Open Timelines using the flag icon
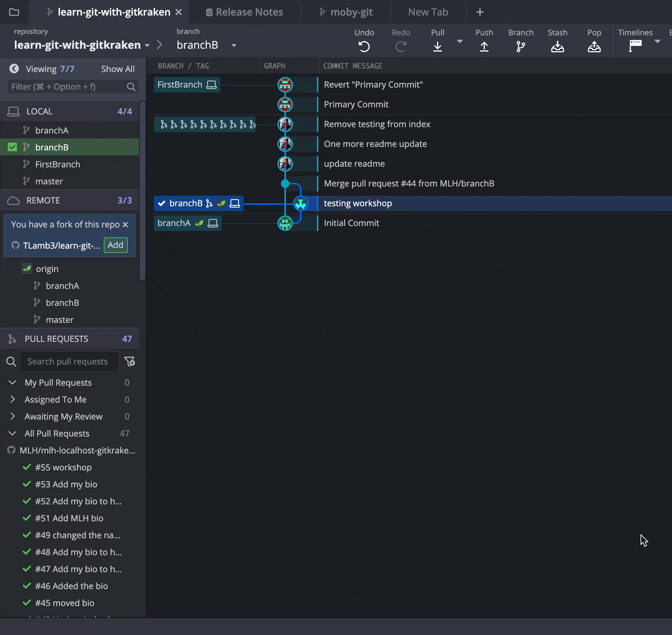Screen dimensions: 672x635 (636, 46)
